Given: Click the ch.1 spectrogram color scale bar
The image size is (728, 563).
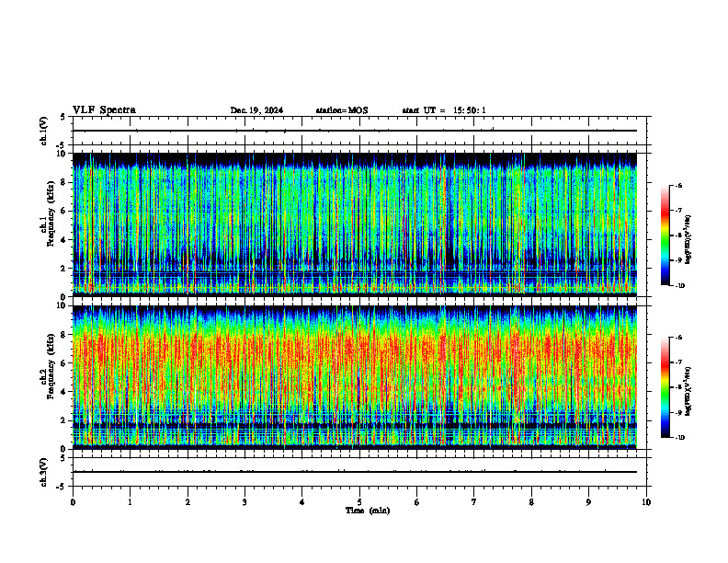Looking at the screenshot, I should coord(665,236).
